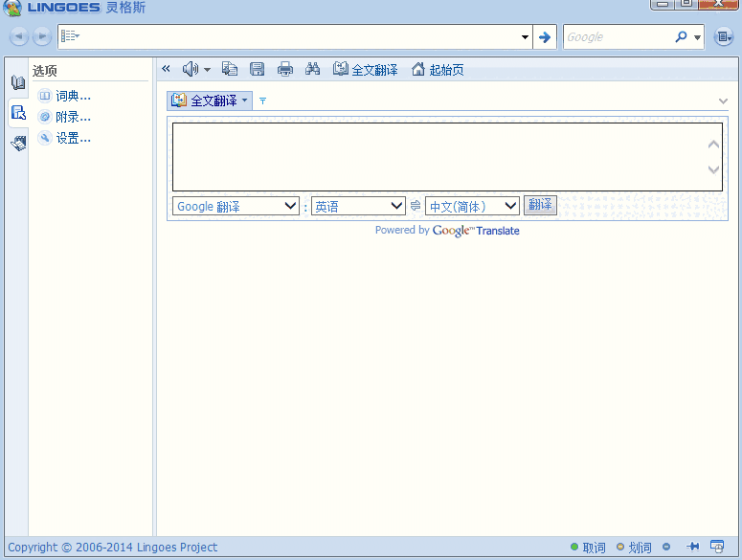Screen dimensions: 742x560
Task: Click the print icon
Action: pos(284,69)
